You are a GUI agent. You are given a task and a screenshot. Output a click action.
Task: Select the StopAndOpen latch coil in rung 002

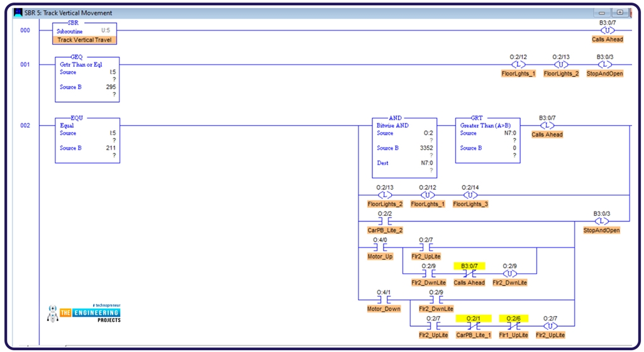pos(602,222)
